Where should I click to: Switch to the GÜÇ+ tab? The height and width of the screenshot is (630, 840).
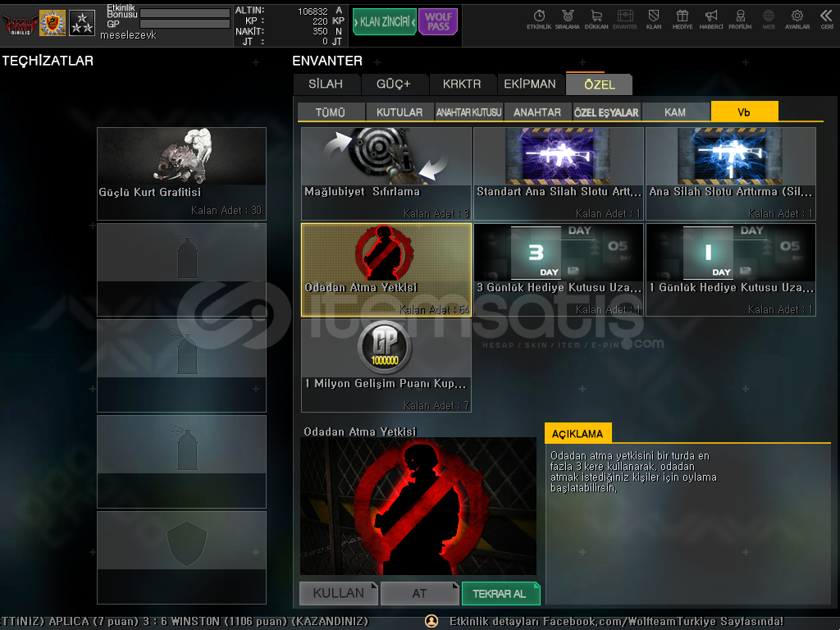pyautogui.click(x=394, y=84)
